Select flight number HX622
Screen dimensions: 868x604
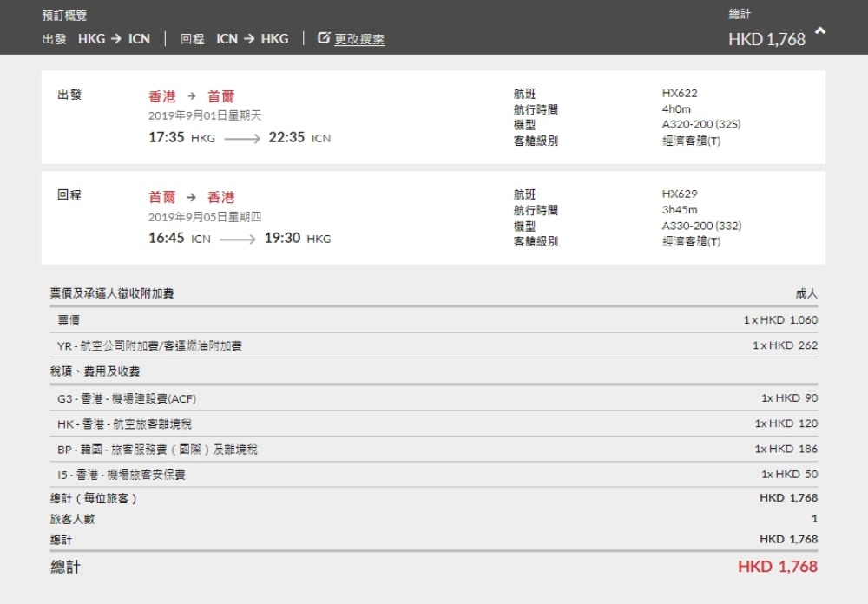click(x=679, y=94)
